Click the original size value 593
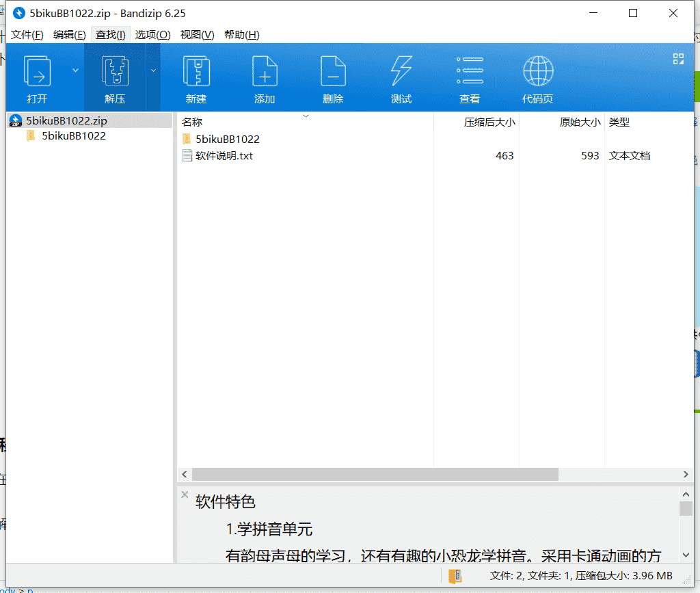The image size is (700, 593). (x=590, y=155)
